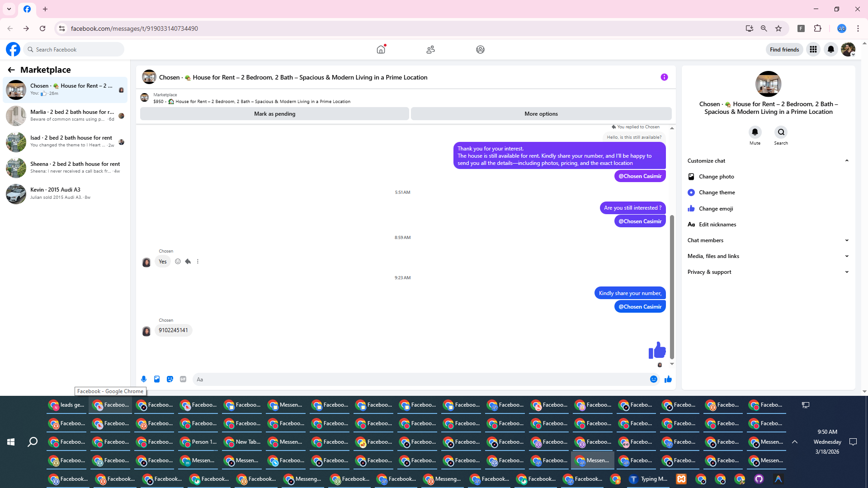React to the Yes message with emoji icon
This screenshot has height=488, width=868.
click(178, 262)
